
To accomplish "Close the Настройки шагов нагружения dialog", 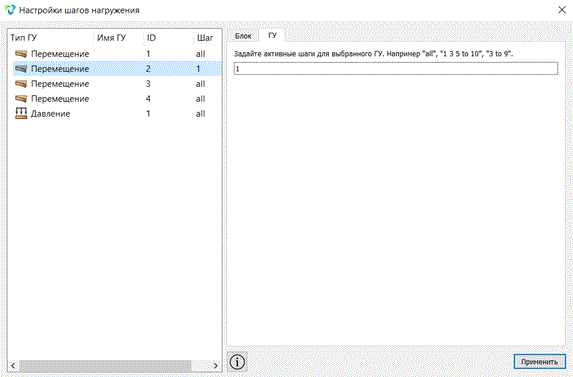I will [562, 10].
